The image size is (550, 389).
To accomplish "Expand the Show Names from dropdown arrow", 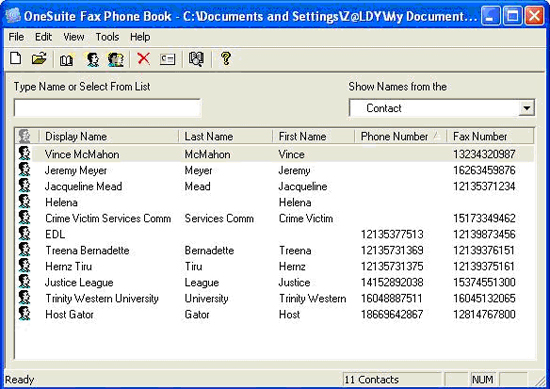I will pyautogui.click(x=526, y=108).
